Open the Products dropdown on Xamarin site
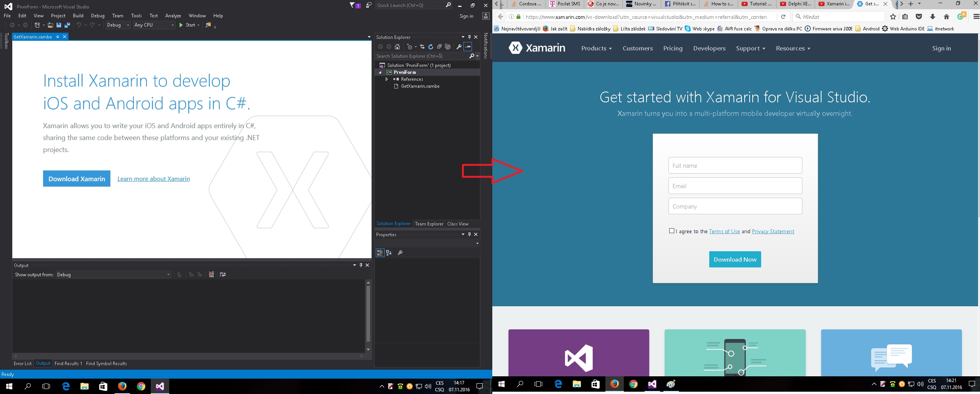This screenshot has width=980, height=394. pos(596,48)
